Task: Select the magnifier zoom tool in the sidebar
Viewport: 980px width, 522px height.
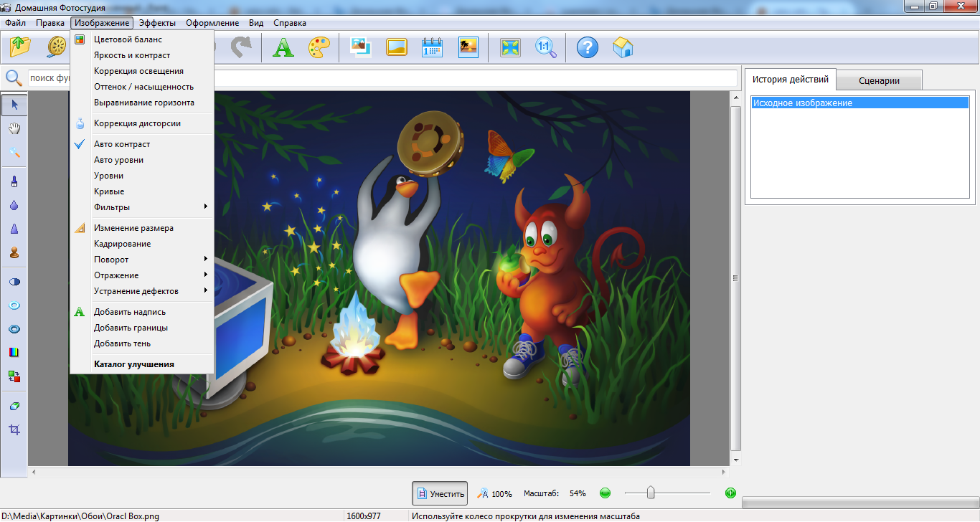Action: pyautogui.click(x=14, y=152)
